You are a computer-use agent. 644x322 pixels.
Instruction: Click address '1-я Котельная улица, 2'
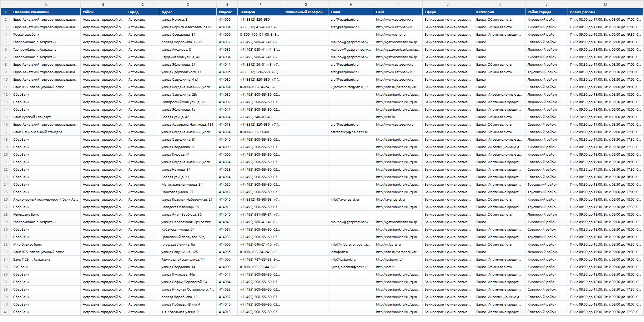(188, 312)
